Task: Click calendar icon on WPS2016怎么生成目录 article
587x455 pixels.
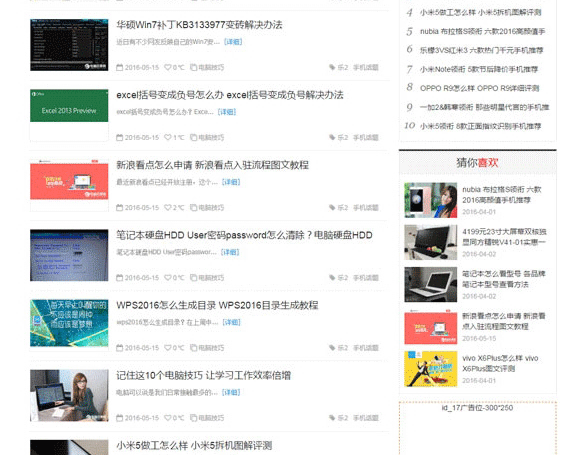Action: point(119,348)
